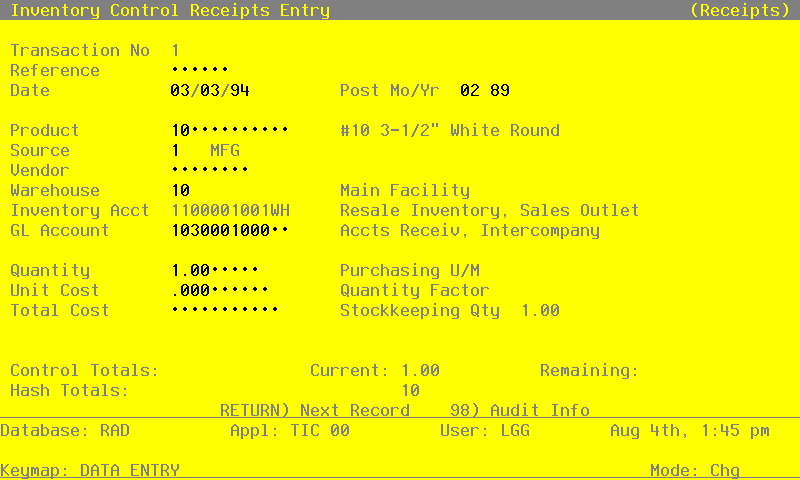Click Current control total 1.00
The image size is (800, 480).
pyautogui.click(x=420, y=370)
